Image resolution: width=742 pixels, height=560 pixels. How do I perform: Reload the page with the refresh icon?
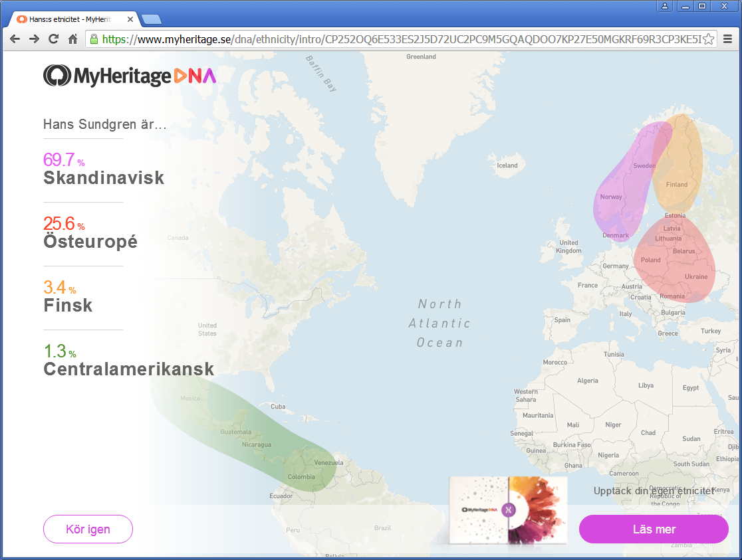pos(53,39)
